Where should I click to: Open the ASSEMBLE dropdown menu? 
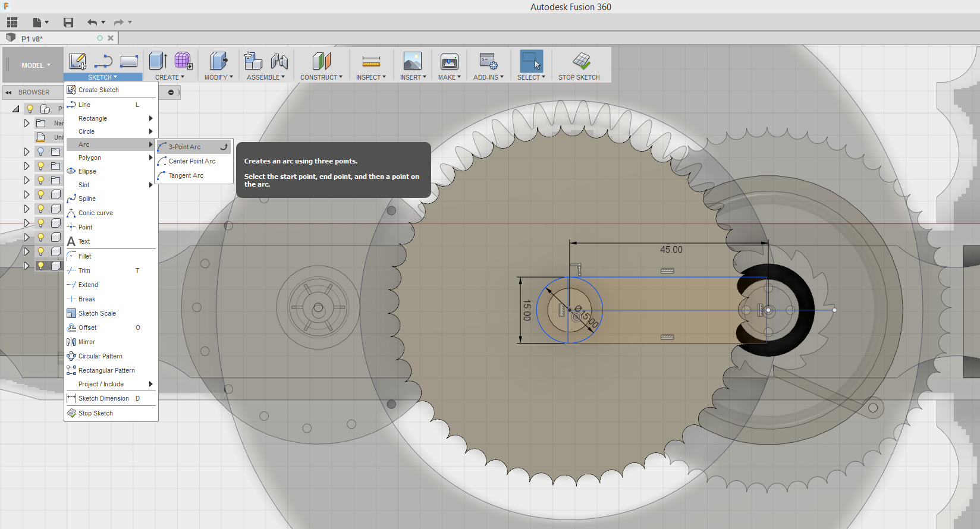(x=266, y=77)
